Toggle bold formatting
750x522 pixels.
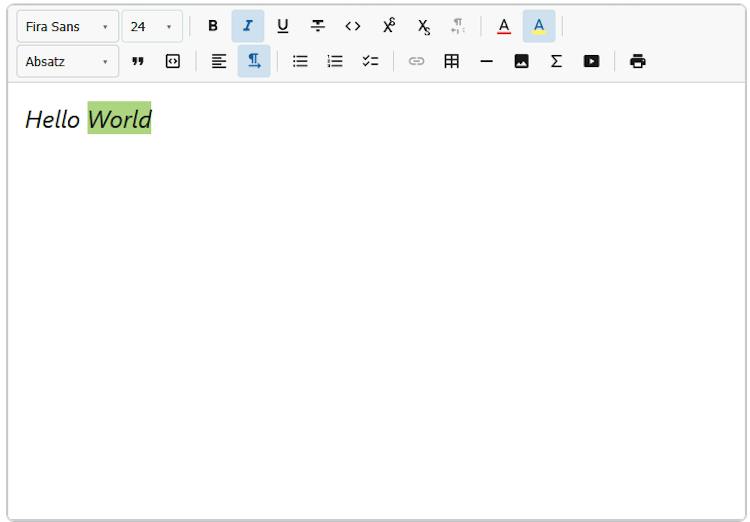pyautogui.click(x=213, y=26)
